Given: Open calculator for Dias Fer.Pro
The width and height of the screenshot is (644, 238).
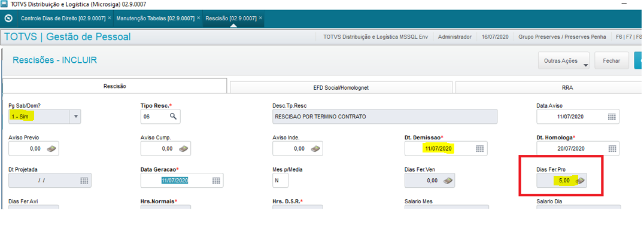Looking at the screenshot, I should (x=581, y=181).
